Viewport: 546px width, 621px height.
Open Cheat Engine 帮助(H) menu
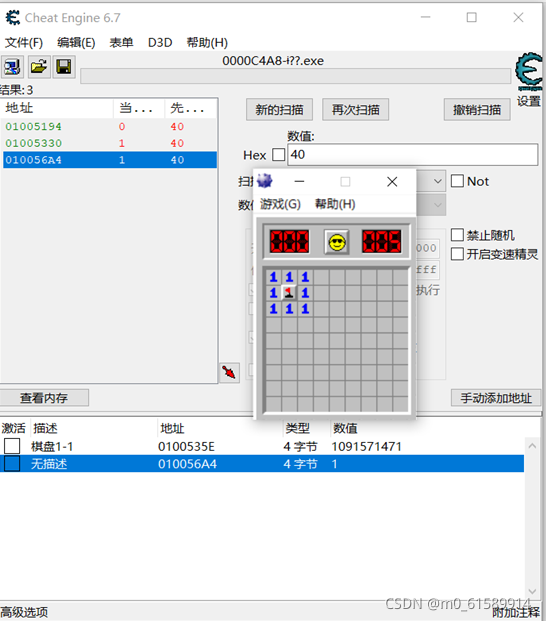point(207,42)
